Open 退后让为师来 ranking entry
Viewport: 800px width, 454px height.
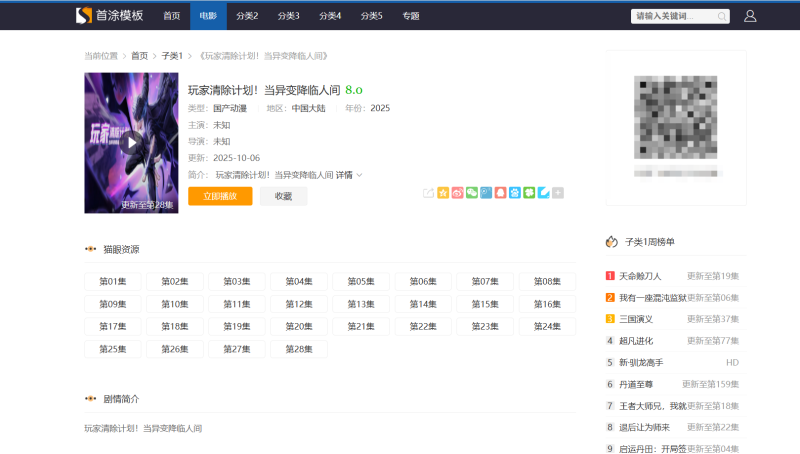pos(644,427)
